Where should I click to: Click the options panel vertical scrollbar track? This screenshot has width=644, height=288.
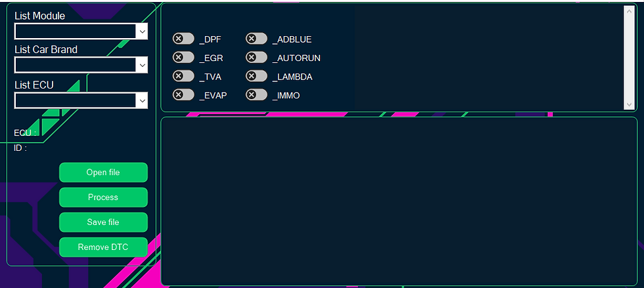[630, 58]
